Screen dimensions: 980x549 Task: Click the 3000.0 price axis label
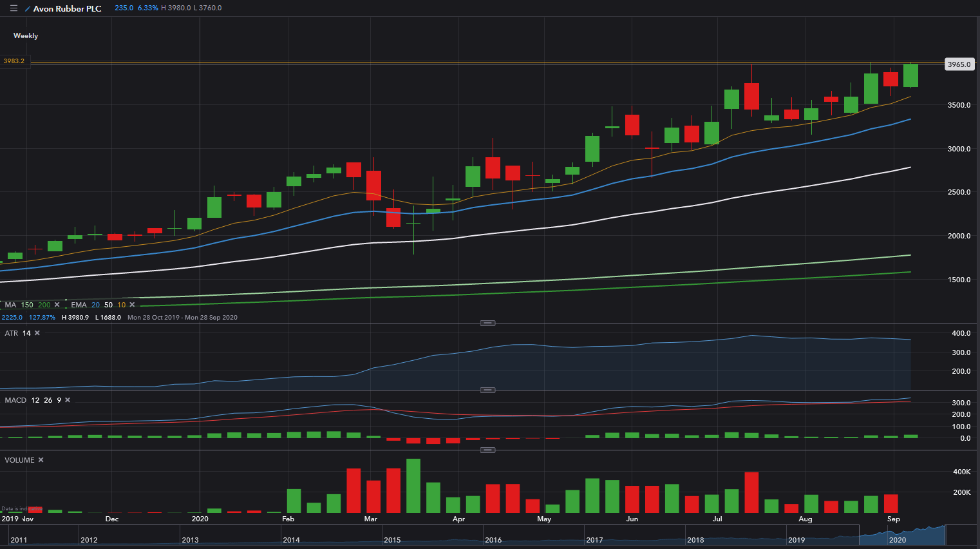959,149
